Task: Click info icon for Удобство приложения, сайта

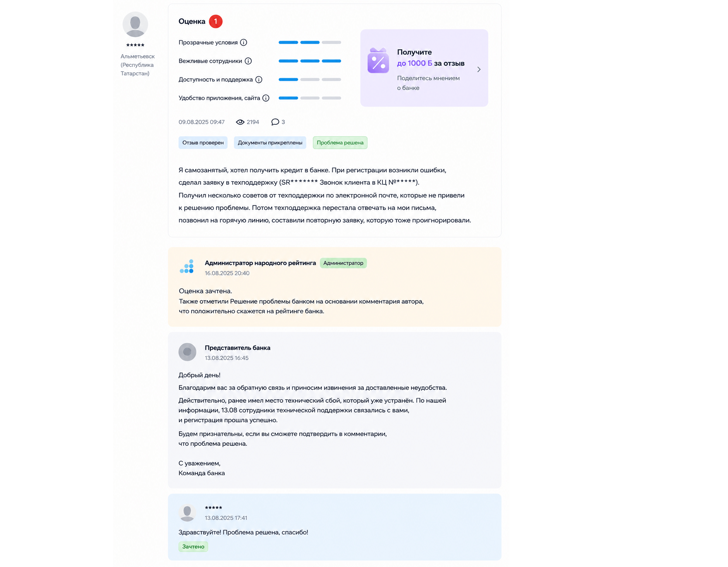Action: tap(266, 98)
